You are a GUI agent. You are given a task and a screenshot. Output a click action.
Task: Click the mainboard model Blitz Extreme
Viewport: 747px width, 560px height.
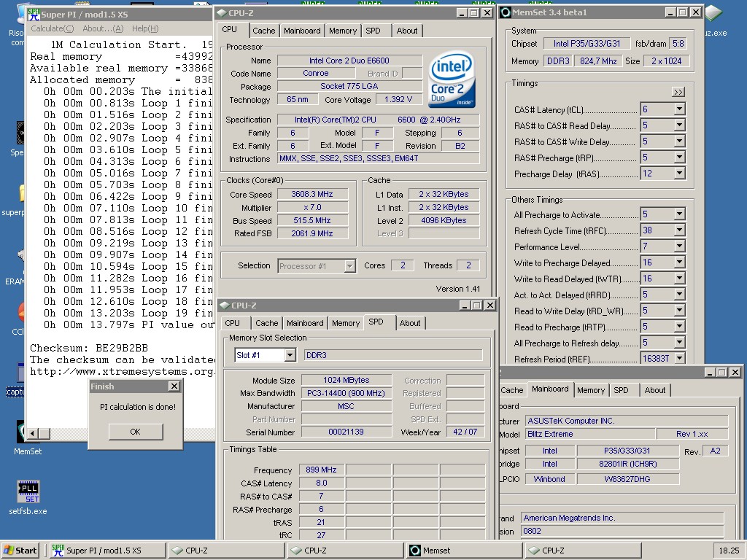coord(589,435)
